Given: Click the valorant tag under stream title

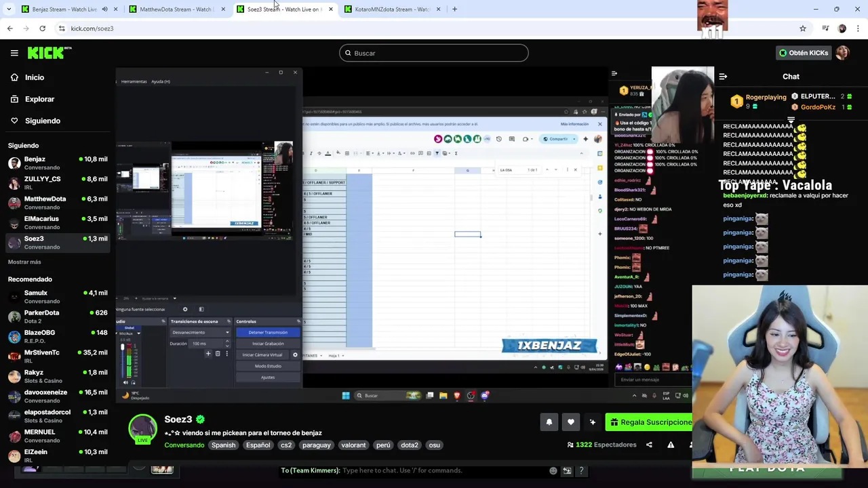Looking at the screenshot, I should click(x=353, y=445).
